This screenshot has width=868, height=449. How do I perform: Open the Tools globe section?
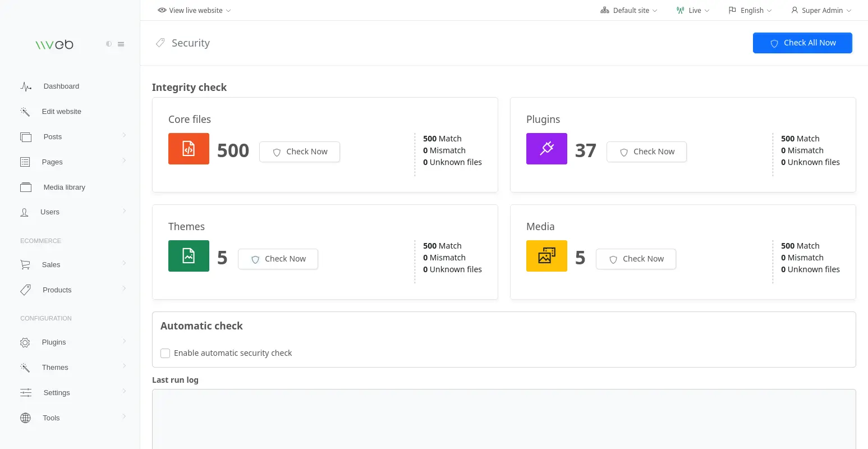(51, 418)
